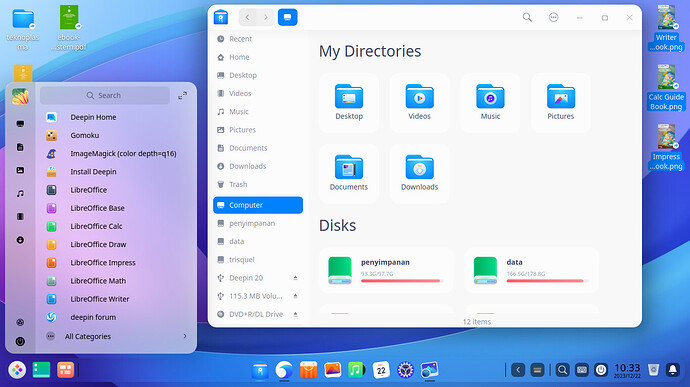Click the launcher Search field

105,96
